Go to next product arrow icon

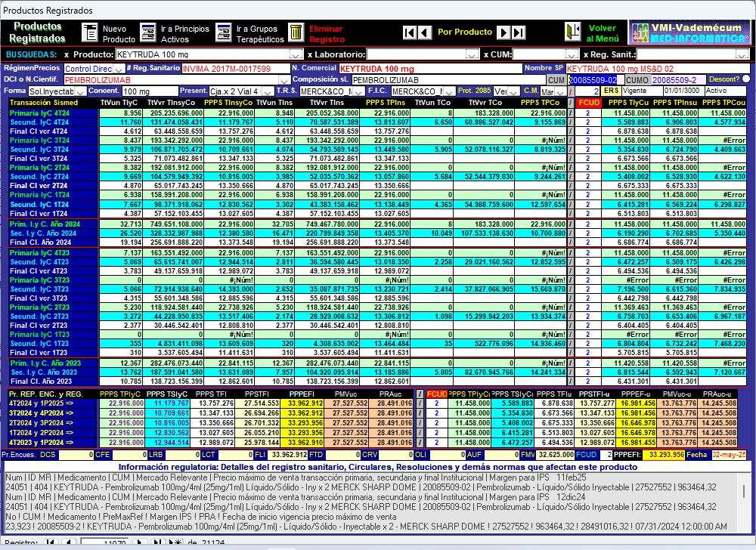pos(503,32)
